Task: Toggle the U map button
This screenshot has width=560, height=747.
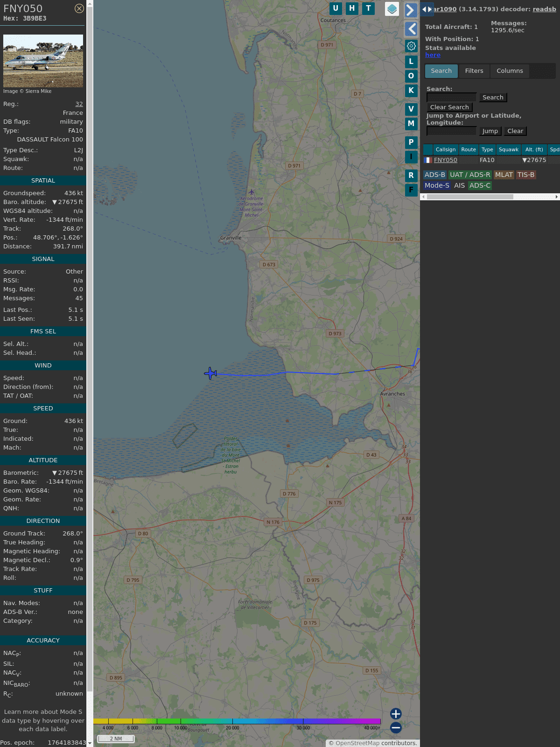Action: pyautogui.click(x=336, y=8)
